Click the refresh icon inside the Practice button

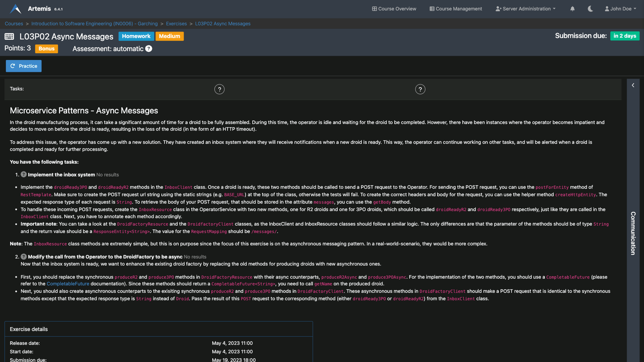(13, 66)
